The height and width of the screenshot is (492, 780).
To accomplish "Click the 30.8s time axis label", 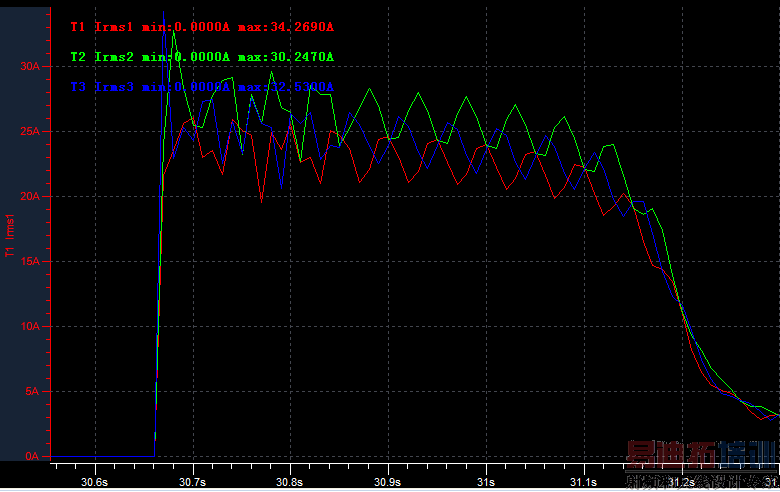I will pyautogui.click(x=290, y=482).
